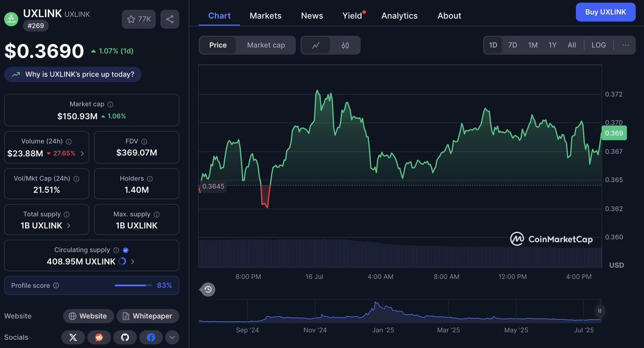Image resolution: width=644 pixels, height=348 pixels.
Task: Click the pause handle on the range navigator
Action: tap(600, 311)
